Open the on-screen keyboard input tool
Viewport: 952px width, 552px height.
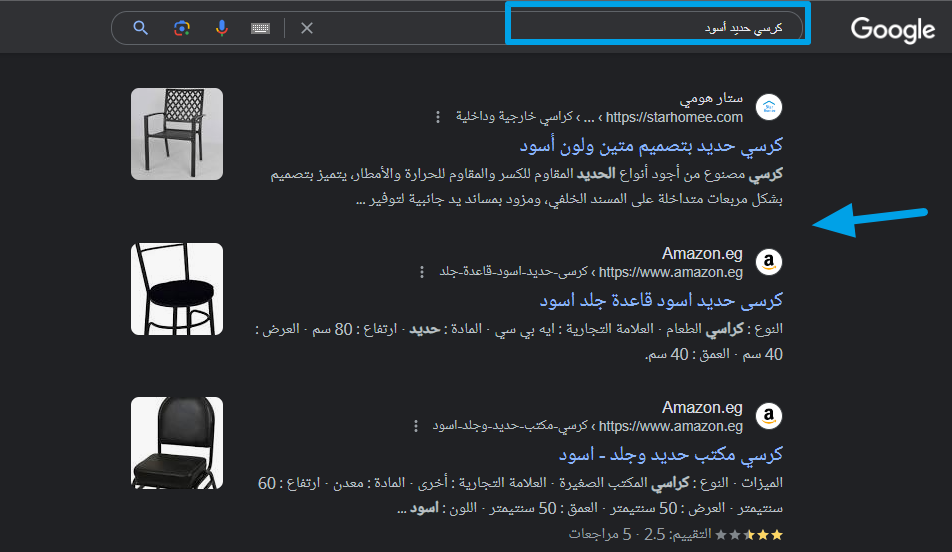[260, 28]
